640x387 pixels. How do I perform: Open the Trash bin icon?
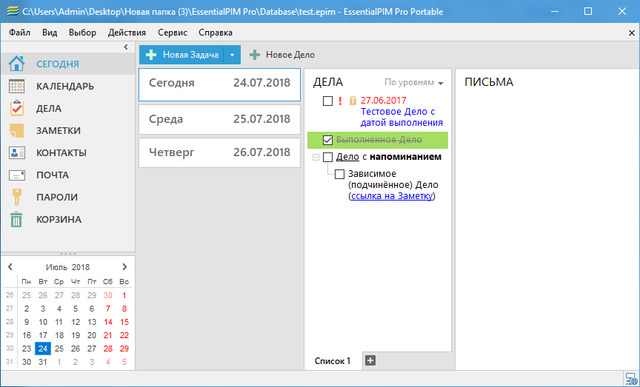(17, 219)
